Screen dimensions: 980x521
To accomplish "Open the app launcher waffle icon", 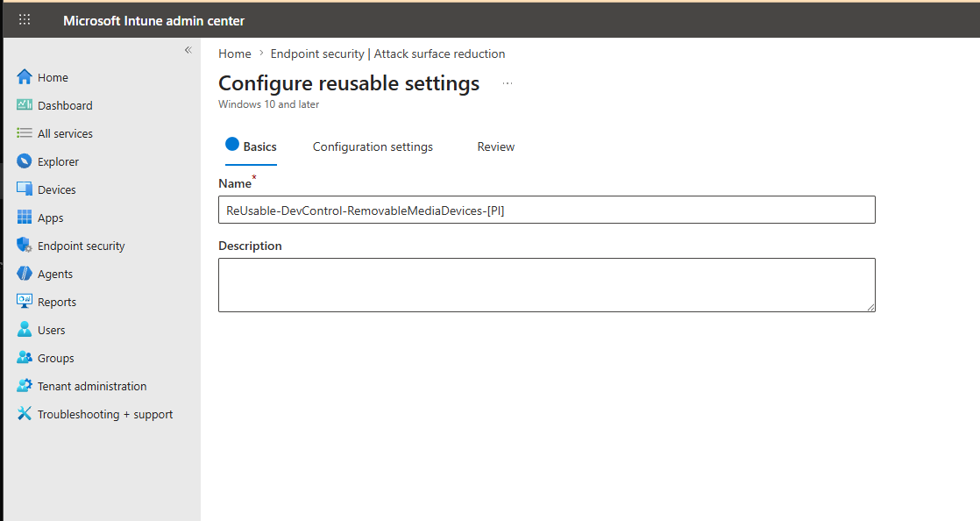I will point(25,19).
